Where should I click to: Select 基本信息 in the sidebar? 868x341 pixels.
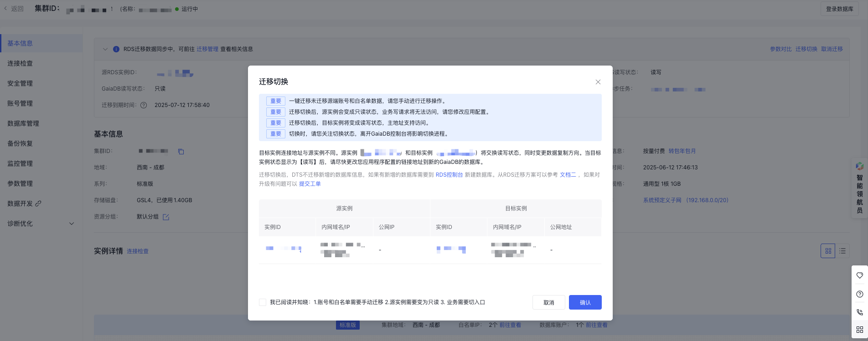pos(41,43)
